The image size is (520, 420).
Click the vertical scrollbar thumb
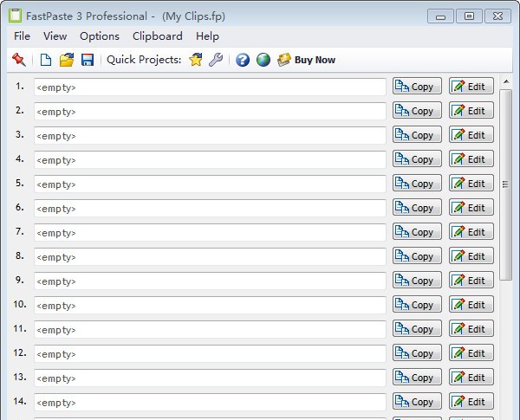pos(506,184)
